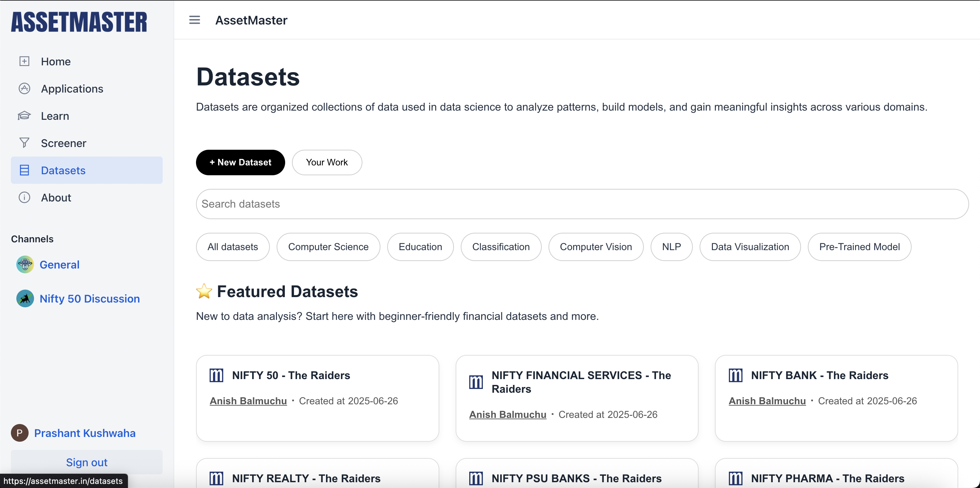980x488 pixels.
Task: Open NIFTY FINANCIAL SERVICES dataset
Action: coord(581,382)
